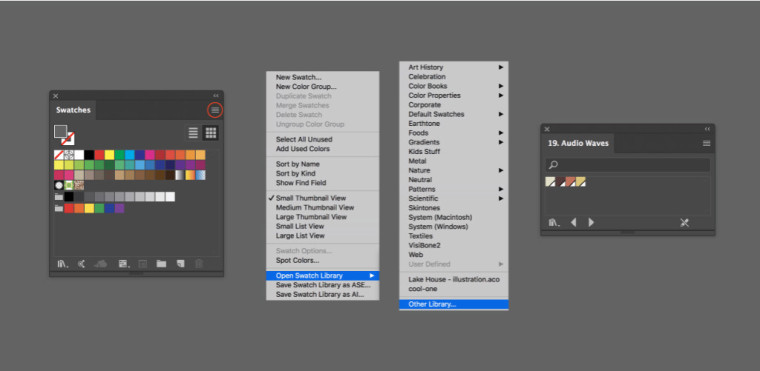Click the New Swatch page icon
760x371 pixels.
click(x=180, y=264)
